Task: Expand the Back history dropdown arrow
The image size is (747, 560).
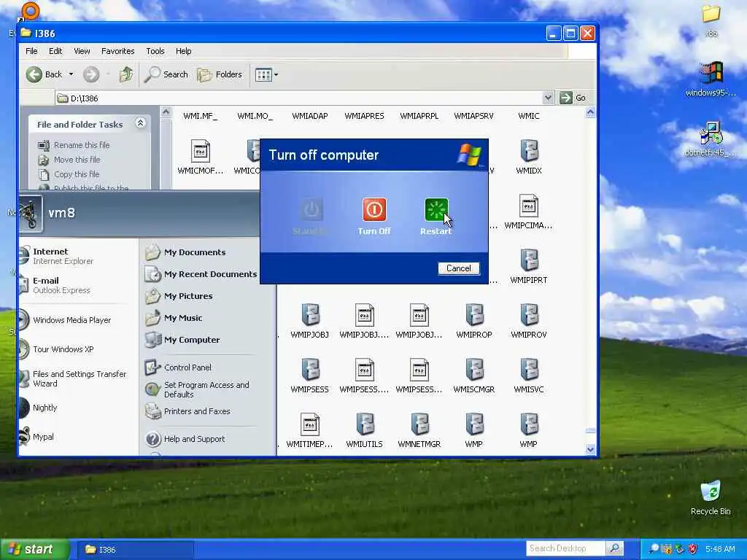Action: 71,74
